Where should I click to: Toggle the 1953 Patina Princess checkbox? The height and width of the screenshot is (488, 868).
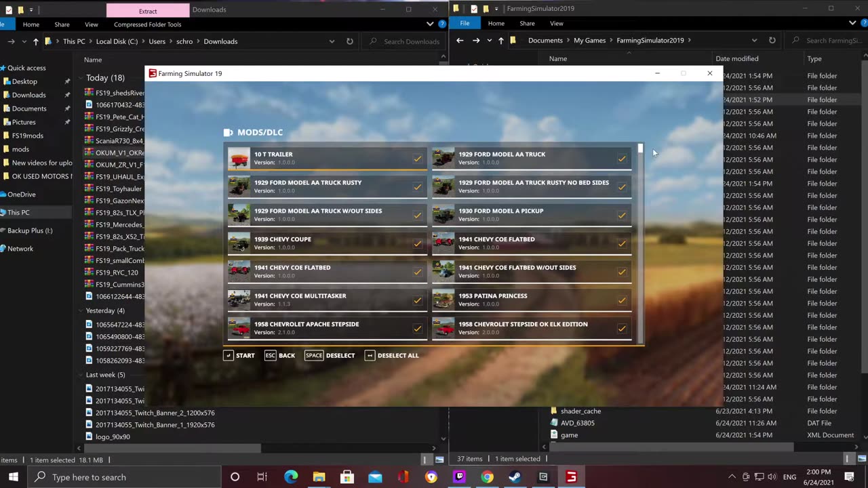(621, 300)
